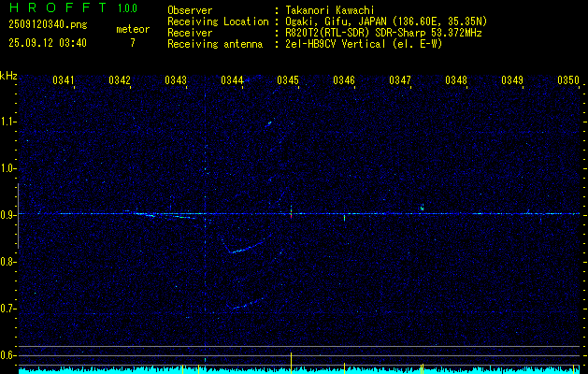Click the 1.0 kHz frequency label

coord(7,168)
